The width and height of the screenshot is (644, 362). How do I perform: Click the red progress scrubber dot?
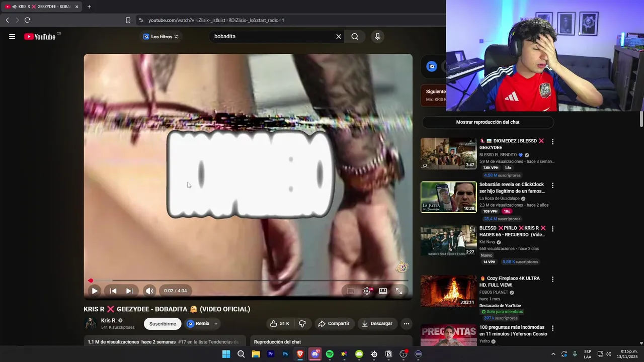point(91,281)
